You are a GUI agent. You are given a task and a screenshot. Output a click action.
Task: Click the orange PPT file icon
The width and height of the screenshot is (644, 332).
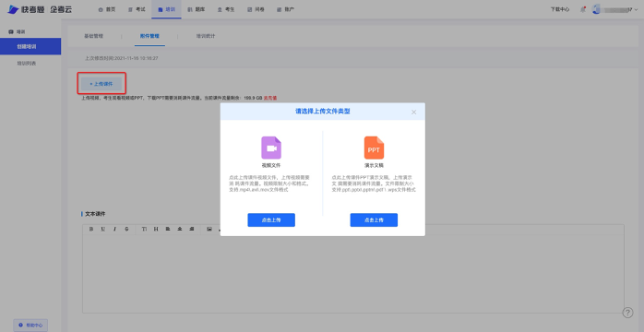click(x=374, y=148)
